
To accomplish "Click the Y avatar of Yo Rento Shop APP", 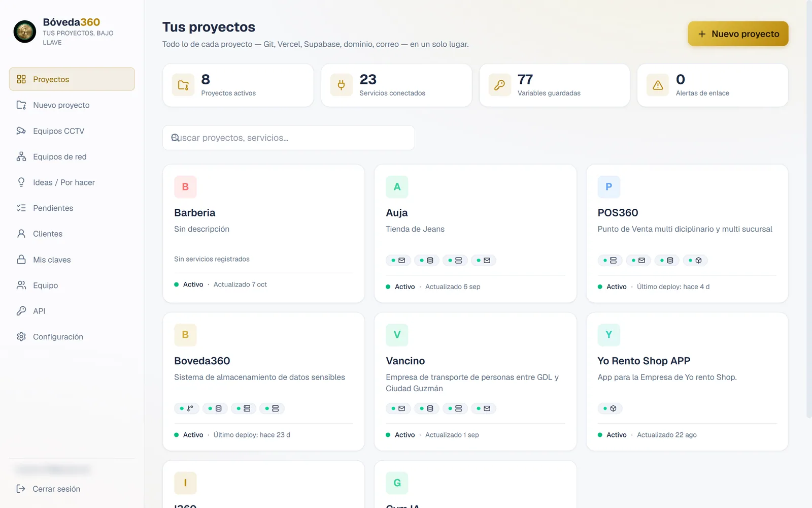I will [609, 335].
